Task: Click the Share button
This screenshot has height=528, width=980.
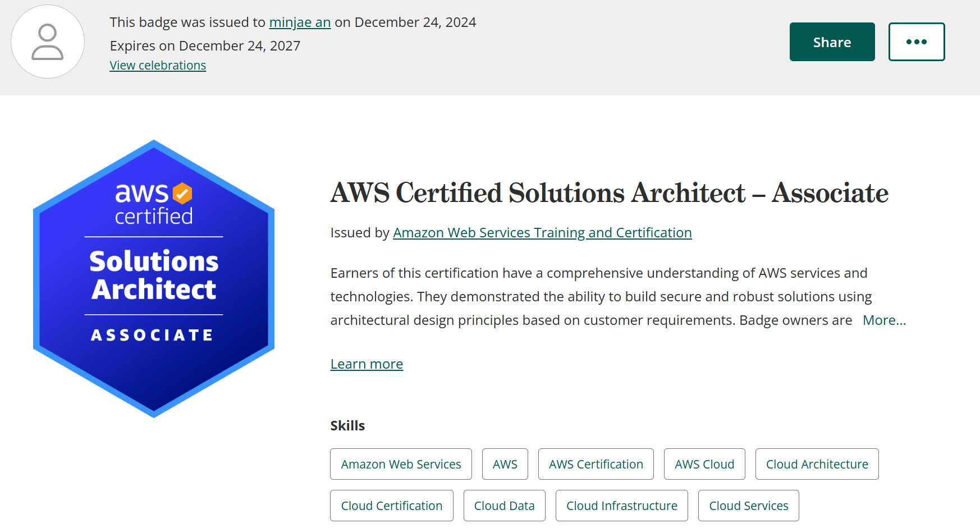Action: (x=832, y=42)
